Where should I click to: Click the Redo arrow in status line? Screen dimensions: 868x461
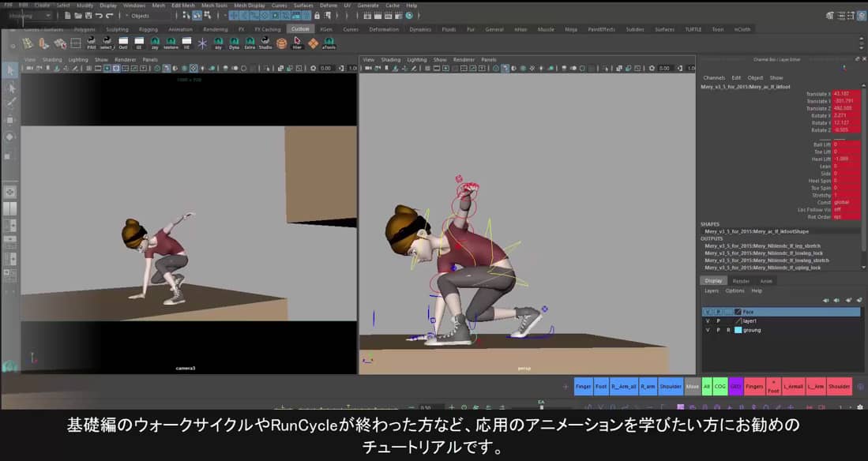(x=109, y=16)
